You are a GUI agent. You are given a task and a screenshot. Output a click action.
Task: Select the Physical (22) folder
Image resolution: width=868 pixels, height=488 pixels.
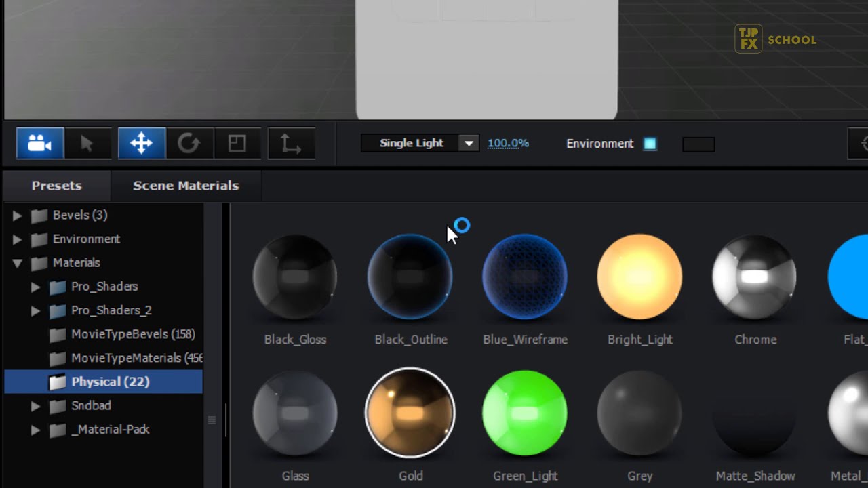[103, 382]
